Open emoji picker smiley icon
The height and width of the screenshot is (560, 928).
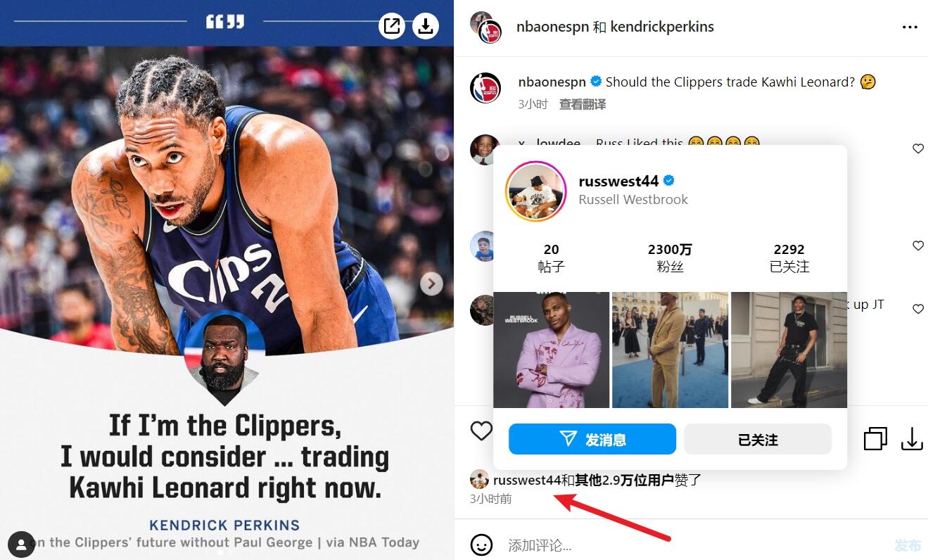pos(481,545)
